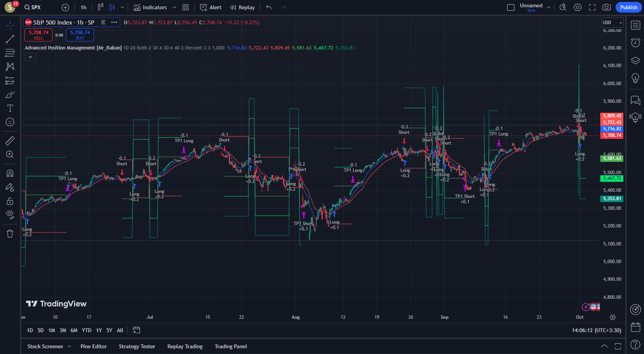Expand the Unnamed layout dropdown

click(549, 7)
